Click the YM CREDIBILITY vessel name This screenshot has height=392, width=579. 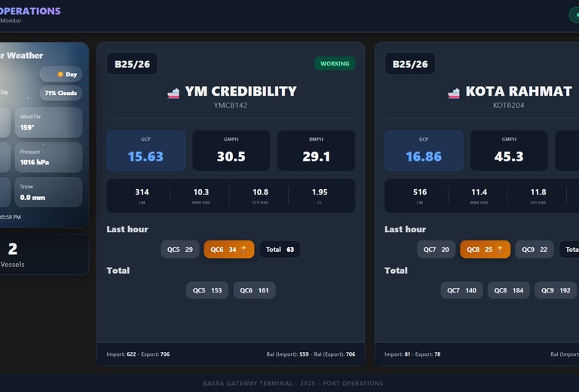[x=240, y=91]
